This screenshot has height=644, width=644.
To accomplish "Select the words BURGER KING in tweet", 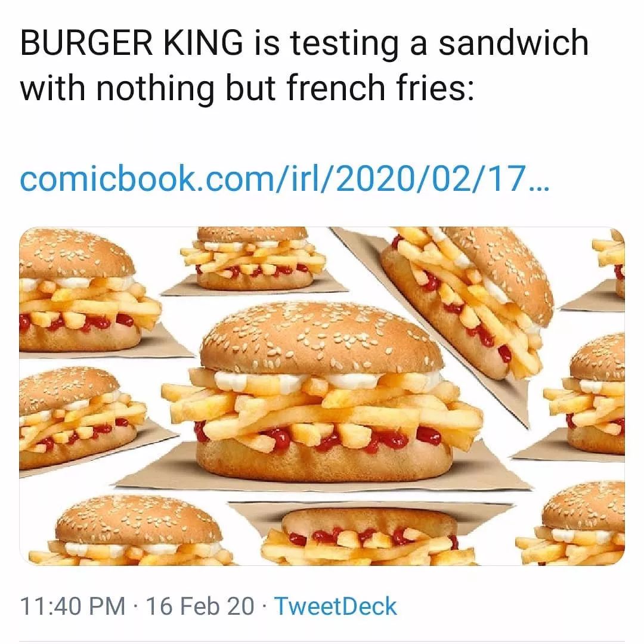I will click(x=131, y=43).
